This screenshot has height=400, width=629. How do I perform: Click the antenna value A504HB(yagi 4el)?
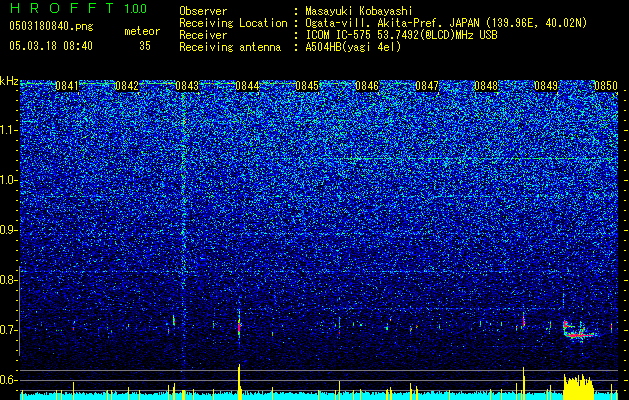click(353, 47)
